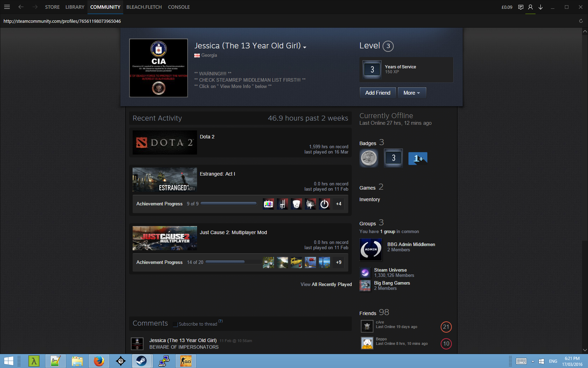Click the color TV achievement icon
The image size is (588, 368).
tap(268, 204)
